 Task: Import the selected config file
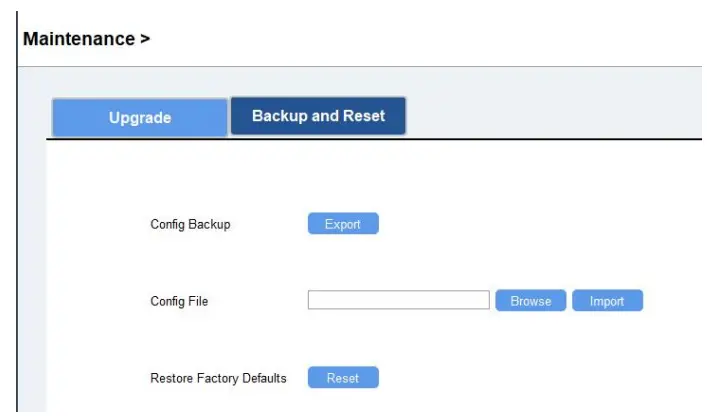607,300
